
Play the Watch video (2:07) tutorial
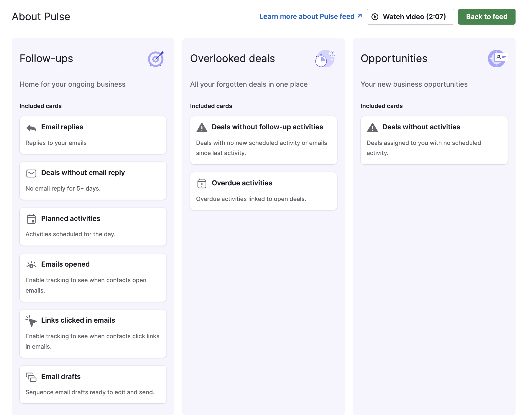pyautogui.click(x=410, y=17)
